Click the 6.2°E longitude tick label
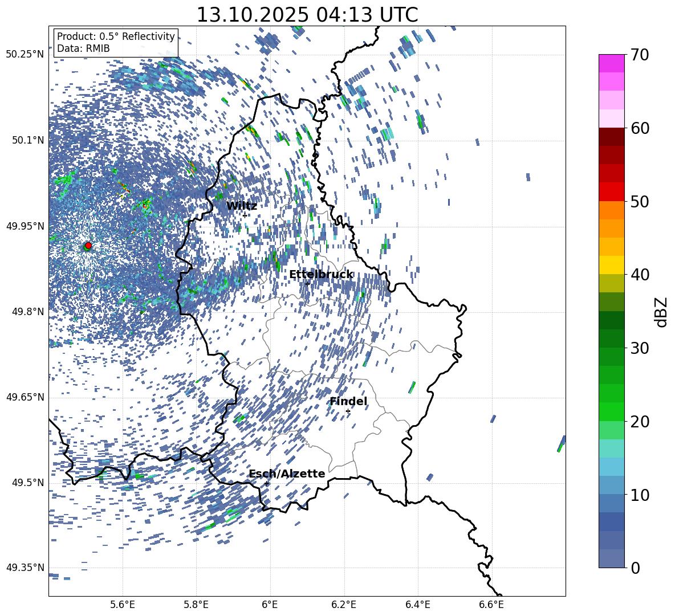 click(x=344, y=605)
